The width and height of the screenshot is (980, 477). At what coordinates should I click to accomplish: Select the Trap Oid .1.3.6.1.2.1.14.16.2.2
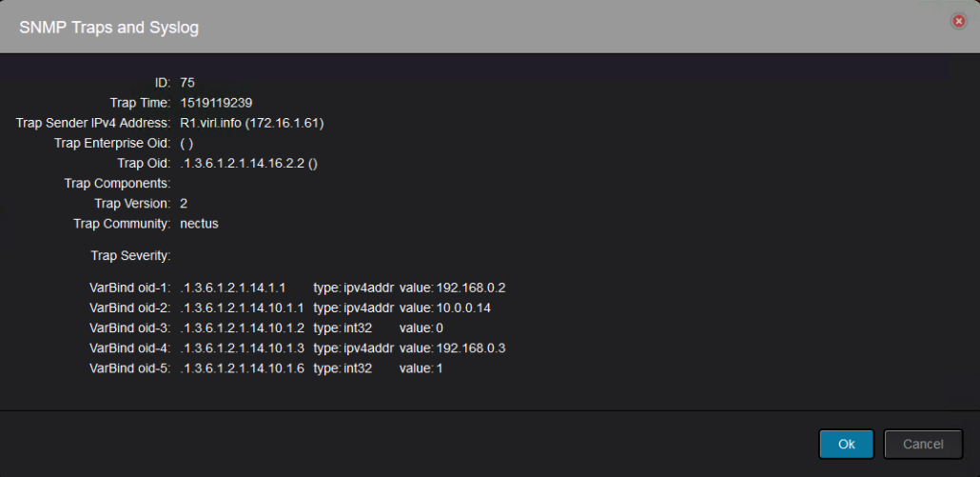[x=243, y=164]
